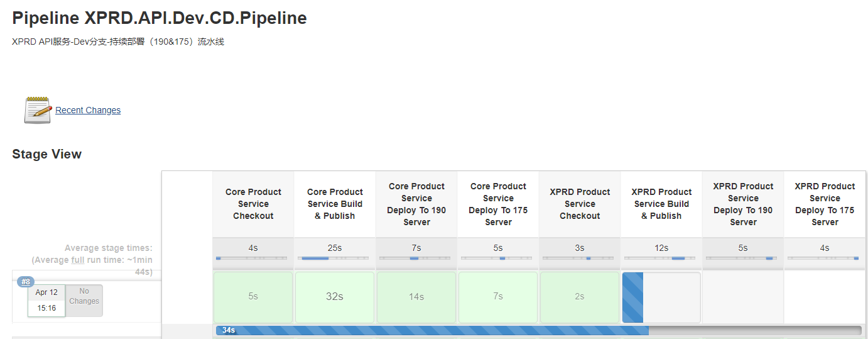Click the Core Product Service Checkout column header
Image resolution: width=868 pixels, height=339 pixels.
[x=253, y=204]
